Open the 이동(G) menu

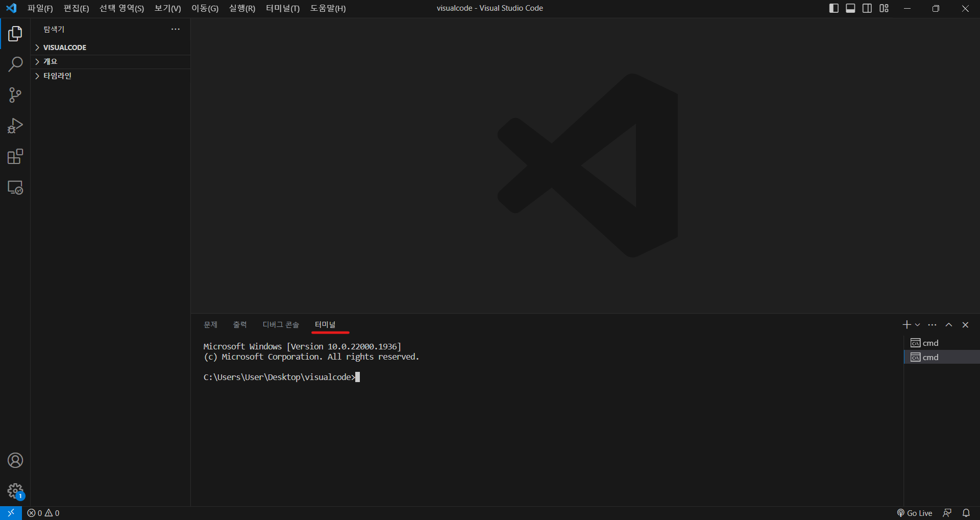pyautogui.click(x=205, y=8)
